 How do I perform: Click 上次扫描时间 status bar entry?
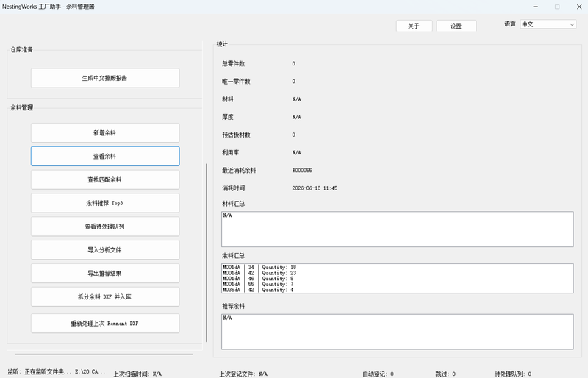(137, 374)
